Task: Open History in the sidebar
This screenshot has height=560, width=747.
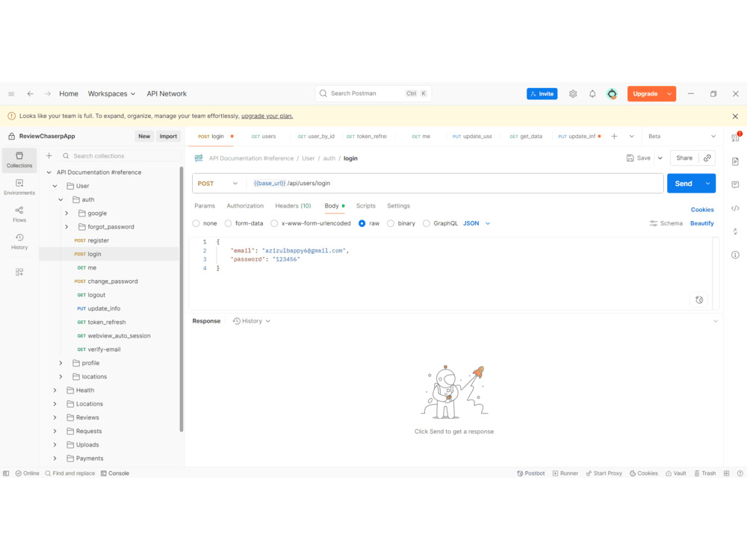Action: [19, 241]
